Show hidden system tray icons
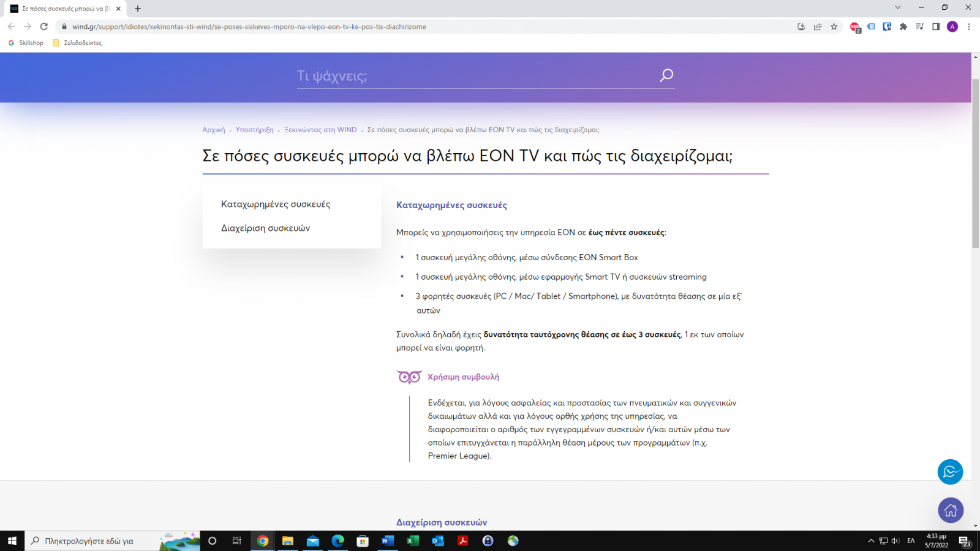980x551 pixels. (871, 541)
